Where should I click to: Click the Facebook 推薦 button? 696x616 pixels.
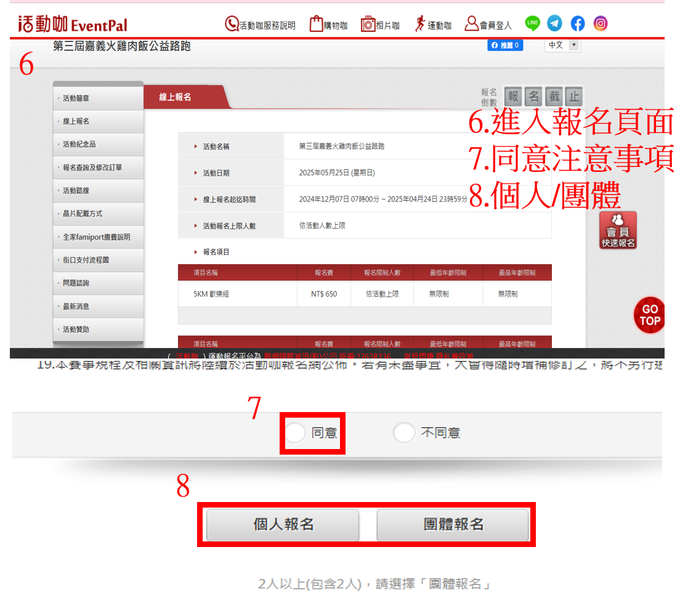click(505, 45)
